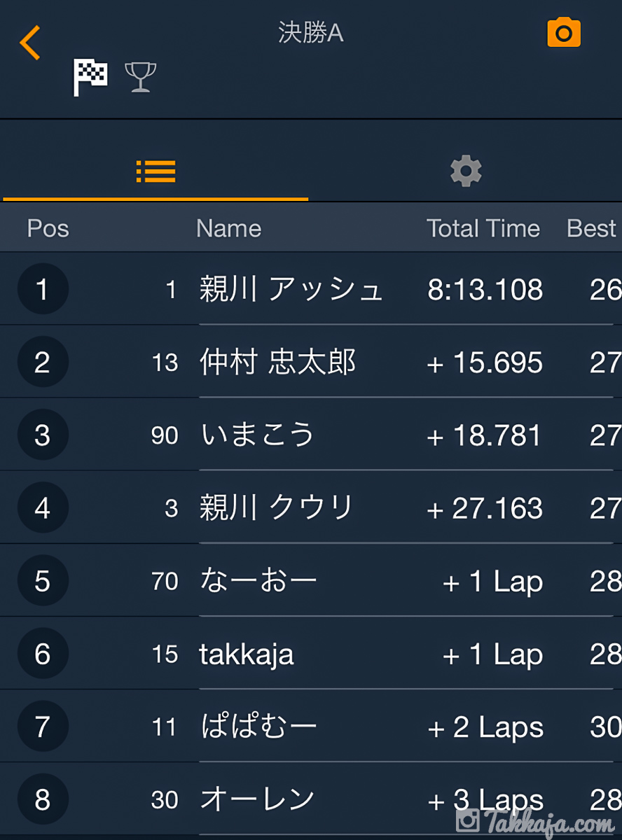Open 親川 クウリ driver entry
Viewport: 622px width, 840px height.
(x=277, y=508)
